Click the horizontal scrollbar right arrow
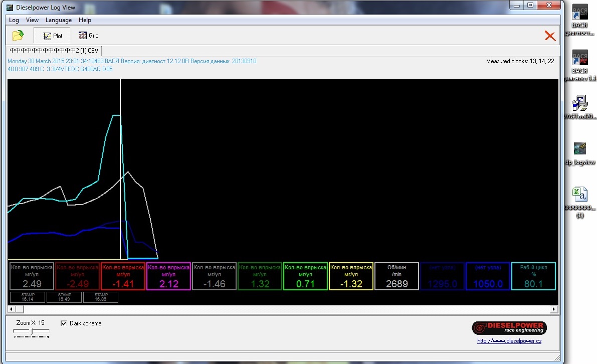 pos(554,309)
